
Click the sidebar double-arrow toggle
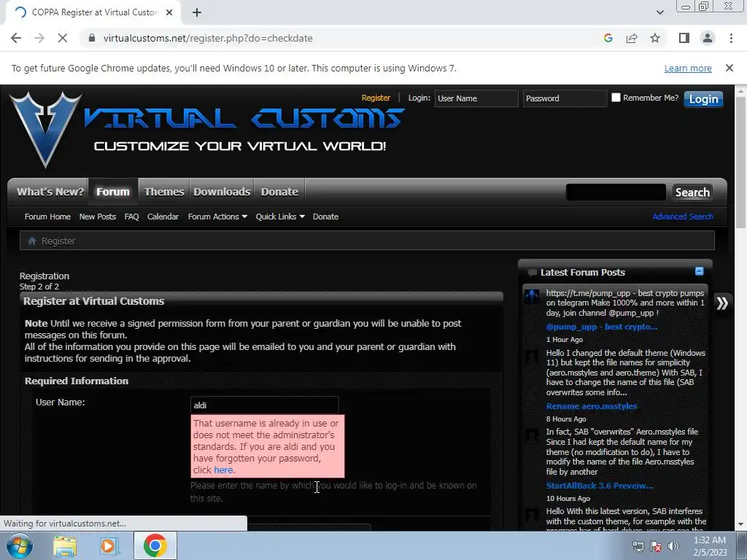point(722,303)
